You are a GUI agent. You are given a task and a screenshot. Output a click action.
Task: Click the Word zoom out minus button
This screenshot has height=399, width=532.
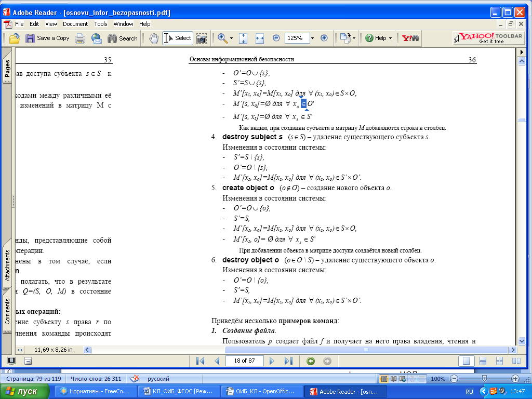tap(454, 379)
